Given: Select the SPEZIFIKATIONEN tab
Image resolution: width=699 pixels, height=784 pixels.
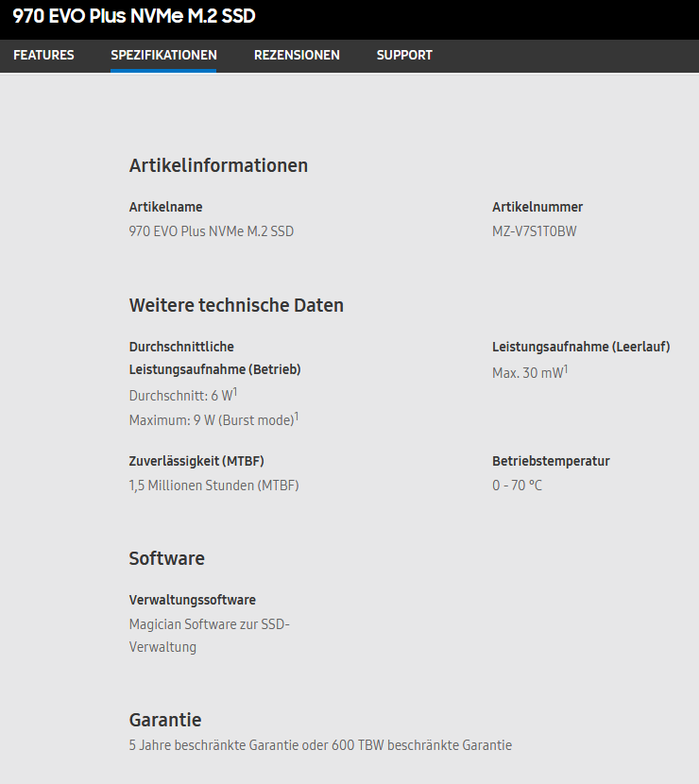Looking at the screenshot, I should click(163, 55).
